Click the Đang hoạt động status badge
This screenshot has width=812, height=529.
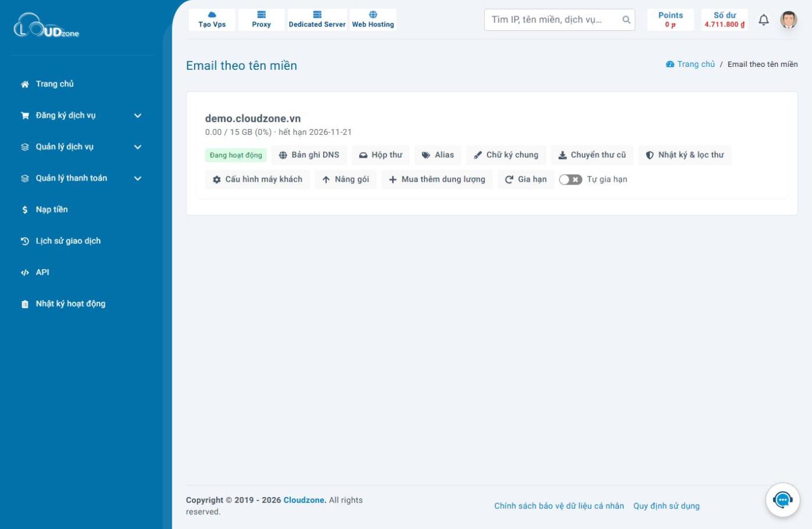point(236,155)
